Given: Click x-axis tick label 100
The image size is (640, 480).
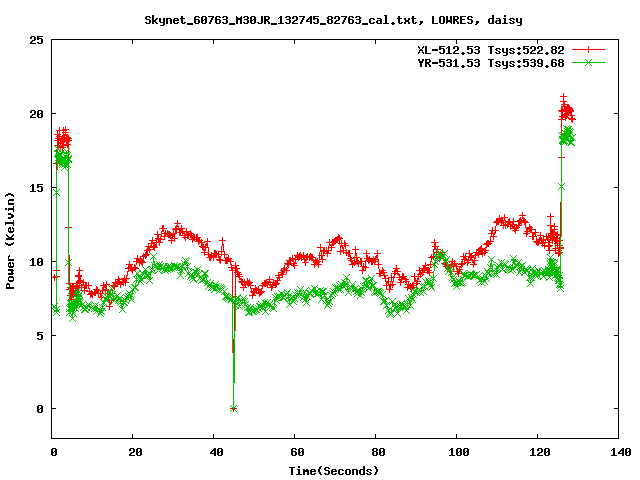Looking at the screenshot, I should tap(458, 452).
